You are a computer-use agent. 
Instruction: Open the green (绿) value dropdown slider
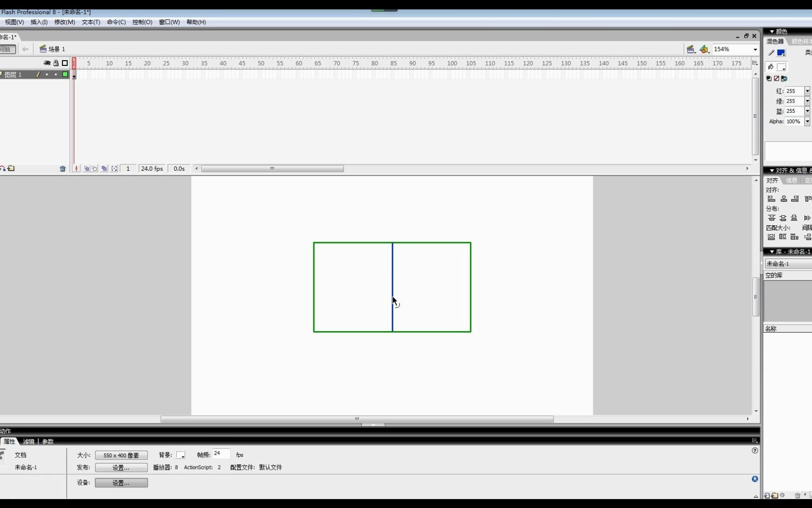(807, 101)
